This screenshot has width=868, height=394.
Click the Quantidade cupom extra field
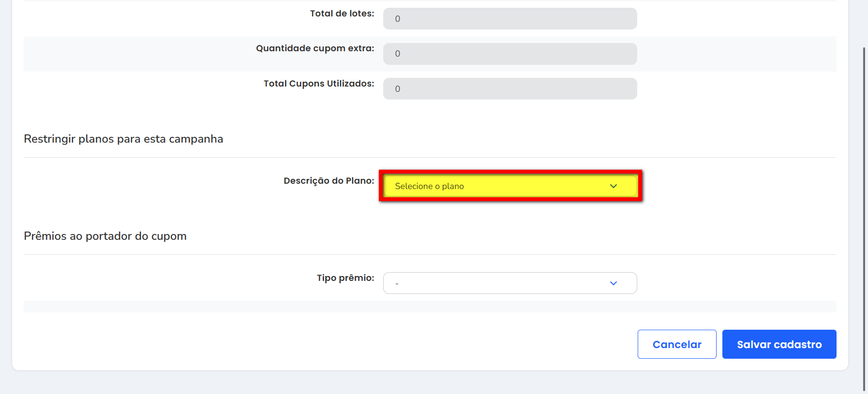click(x=509, y=54)
